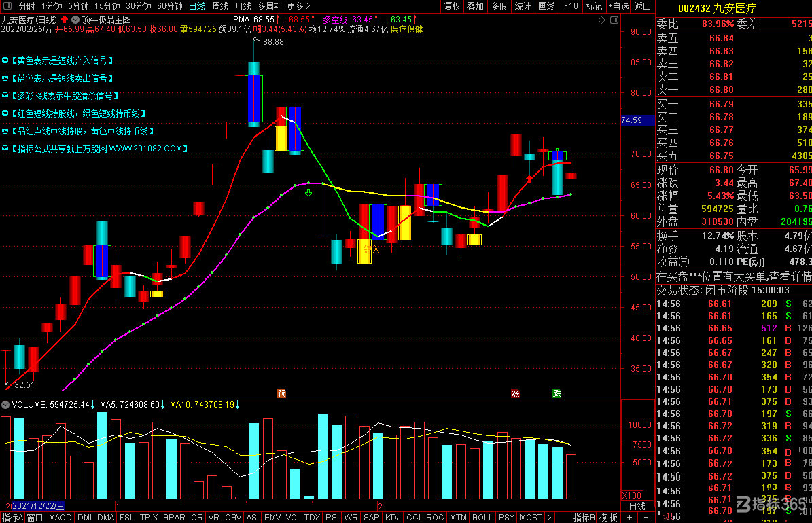Switch sub-chart to MTM indicator
The height and width of the screenshot is (523, 812).
click(x=458, y=518)
